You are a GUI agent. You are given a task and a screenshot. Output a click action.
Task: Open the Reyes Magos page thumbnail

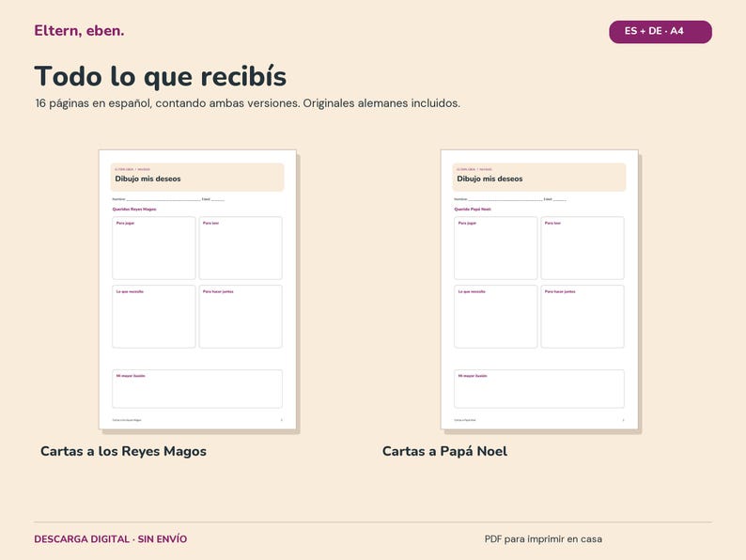[197, 289]
